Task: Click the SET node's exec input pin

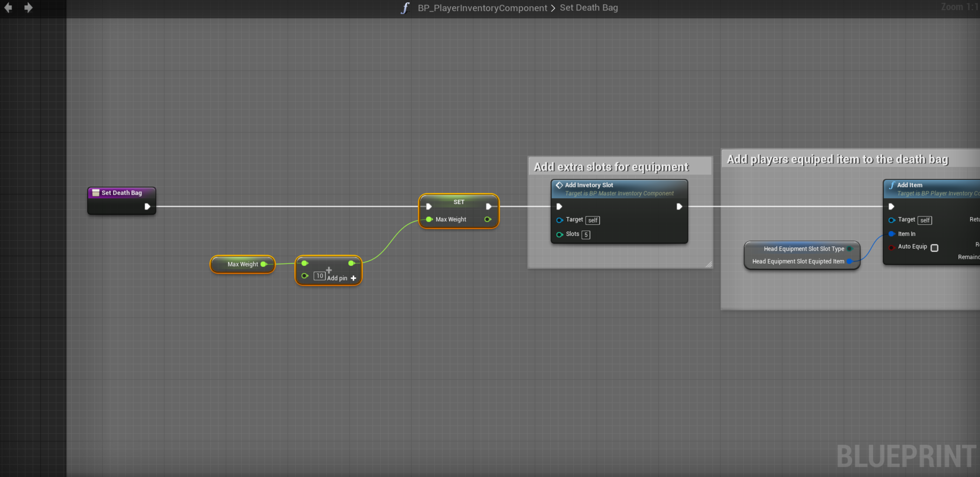Action: (x=429, y=206)
